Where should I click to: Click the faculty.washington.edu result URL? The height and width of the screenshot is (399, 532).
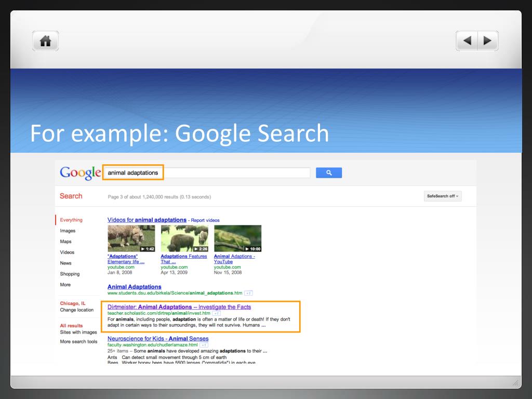click(152, 345)
